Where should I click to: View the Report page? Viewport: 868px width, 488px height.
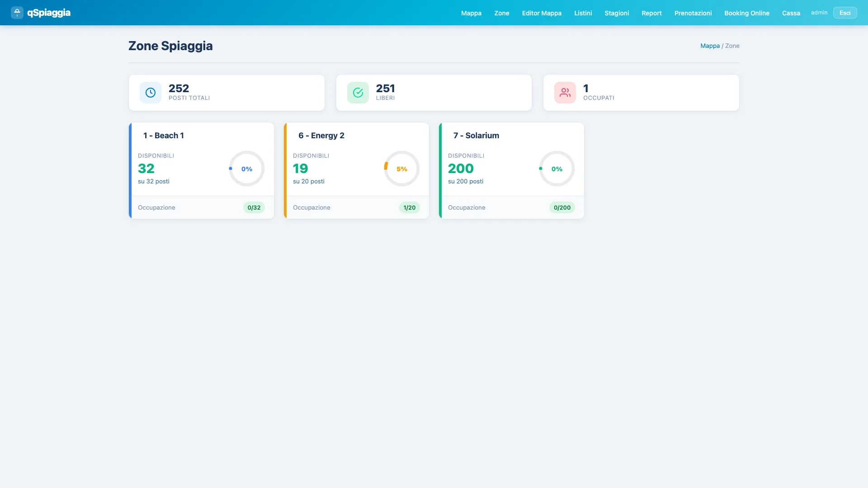click(x=651, y=13)
